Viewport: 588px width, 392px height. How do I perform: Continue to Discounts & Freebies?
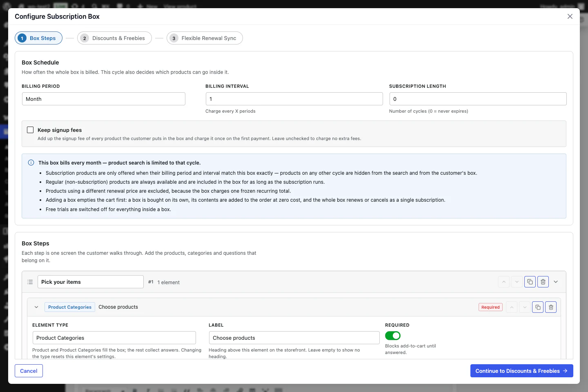[x=522, y=371]
